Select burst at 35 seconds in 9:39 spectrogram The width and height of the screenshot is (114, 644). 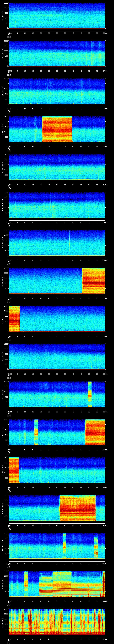[64, 546]
